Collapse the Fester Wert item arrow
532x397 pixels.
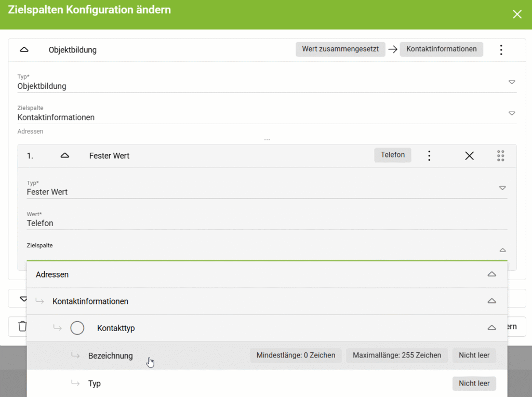[65, 155]
